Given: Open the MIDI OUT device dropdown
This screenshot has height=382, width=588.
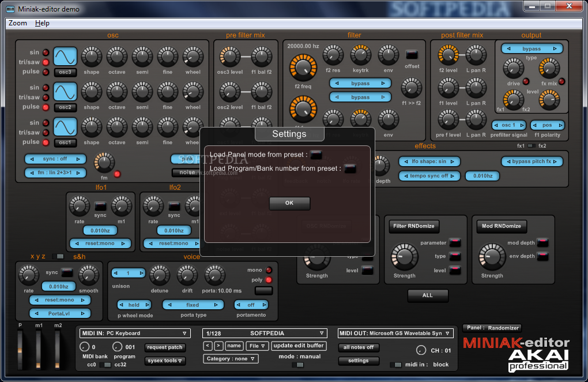Looking at the screenshot, I should pos(395,333).
